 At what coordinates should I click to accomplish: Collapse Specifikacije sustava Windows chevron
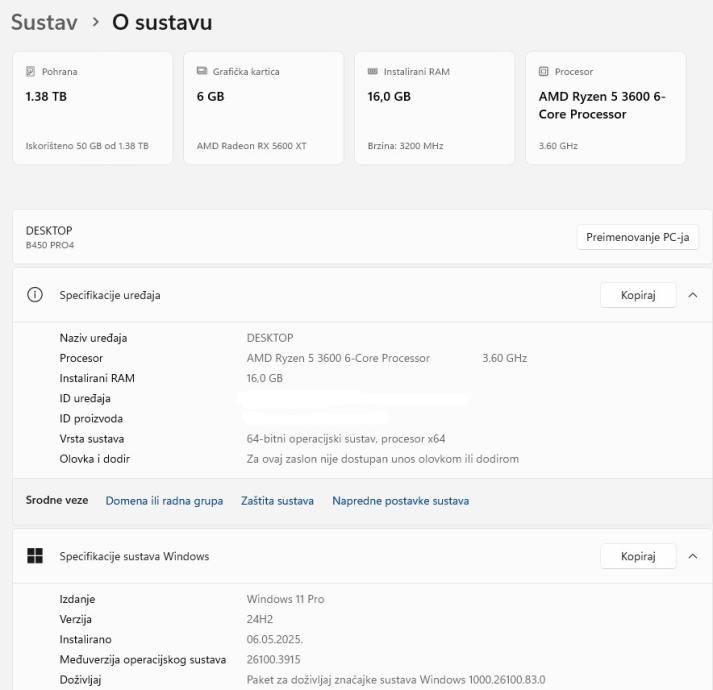tap(693, 556)
